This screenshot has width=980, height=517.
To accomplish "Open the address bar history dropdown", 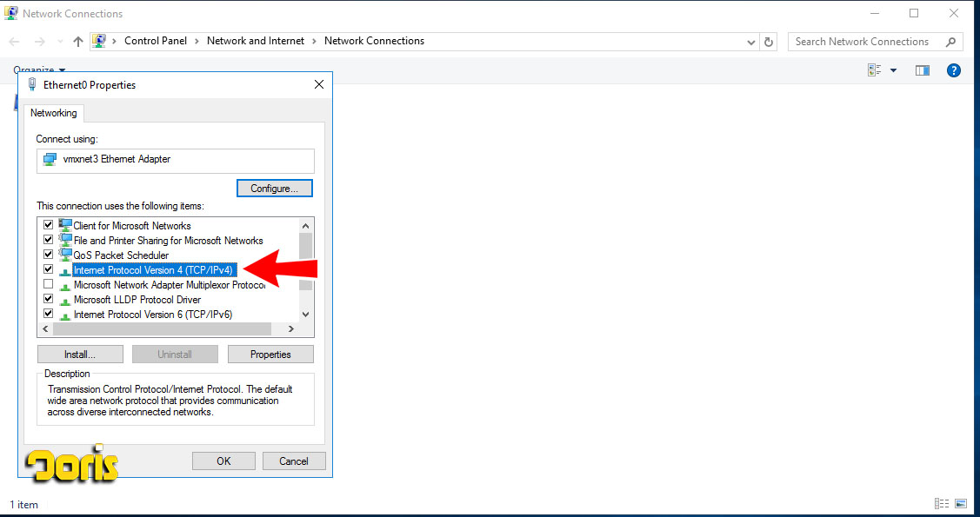I will pyautogui.click(x=751, y=42).
